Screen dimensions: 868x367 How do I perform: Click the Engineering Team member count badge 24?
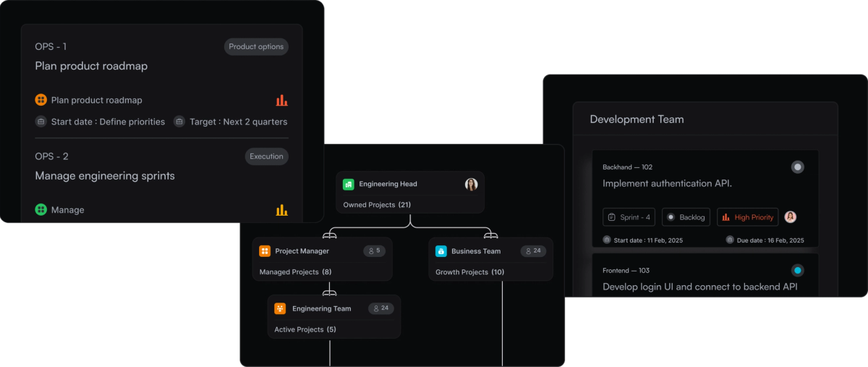click(x=381, y=308)
